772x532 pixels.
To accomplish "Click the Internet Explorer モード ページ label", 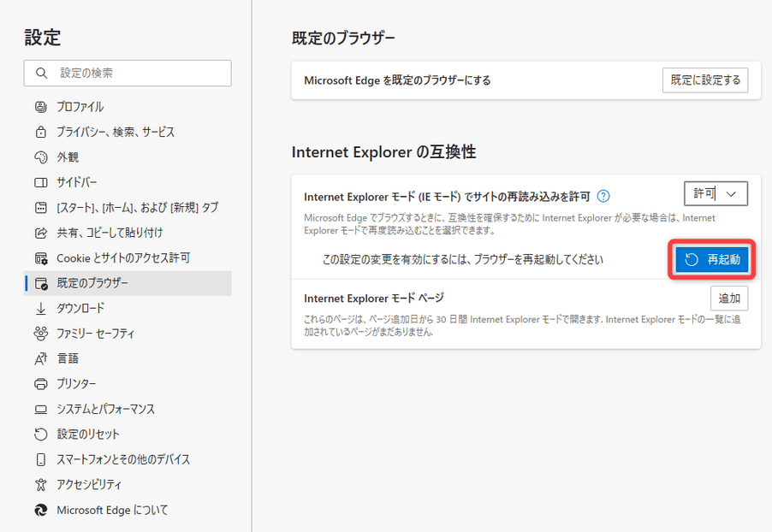I will [x=374, y=299].
